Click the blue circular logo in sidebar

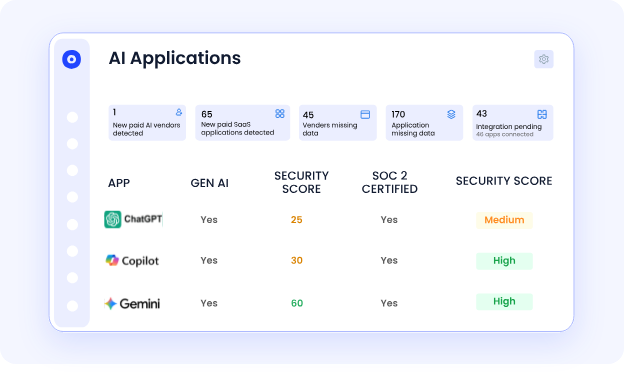click(72, 59)
